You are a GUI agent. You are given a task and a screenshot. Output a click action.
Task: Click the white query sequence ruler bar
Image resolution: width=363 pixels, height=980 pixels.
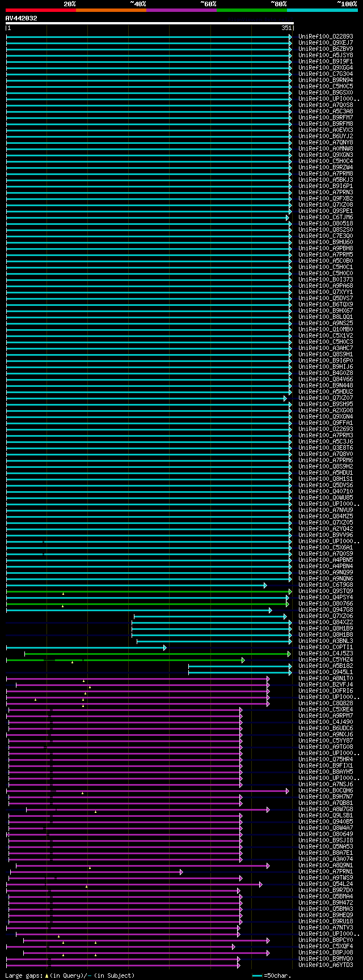click(x=149, y=23)
